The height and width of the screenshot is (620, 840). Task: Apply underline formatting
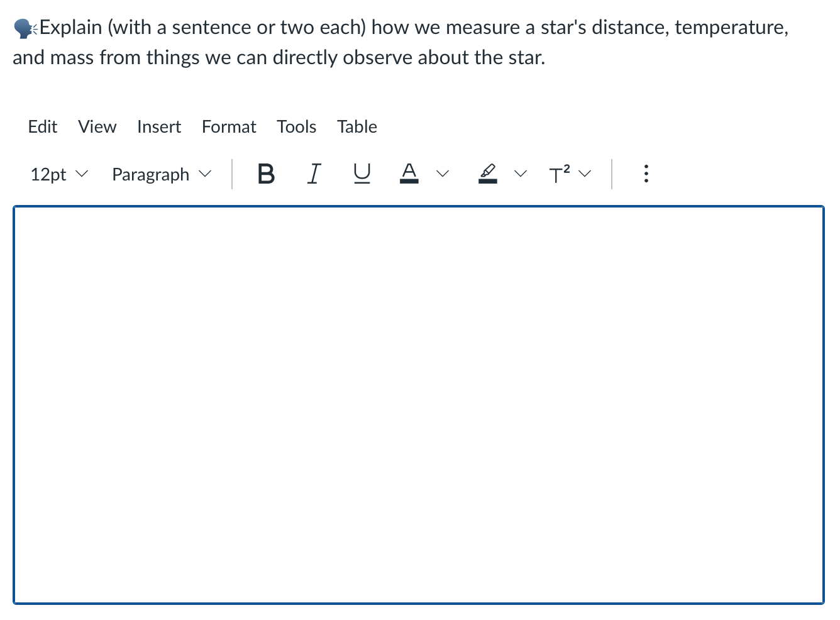click(362, 174)
